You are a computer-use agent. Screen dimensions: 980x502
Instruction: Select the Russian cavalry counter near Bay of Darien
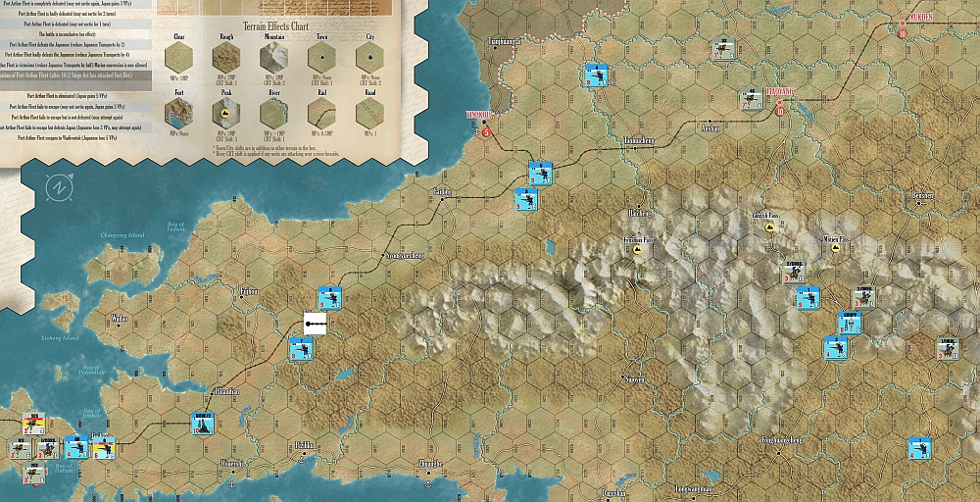pyautogui.click(x=48, y=448)
